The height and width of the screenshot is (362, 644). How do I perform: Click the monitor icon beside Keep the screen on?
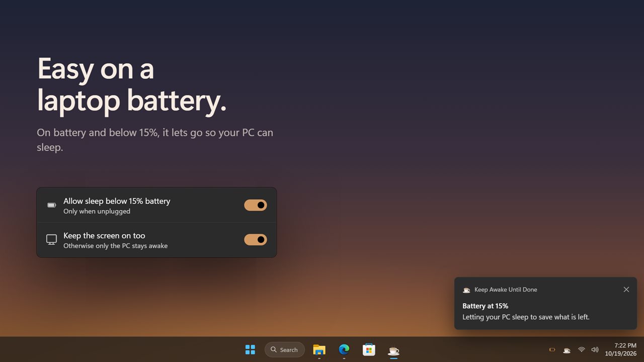[51, 239]
